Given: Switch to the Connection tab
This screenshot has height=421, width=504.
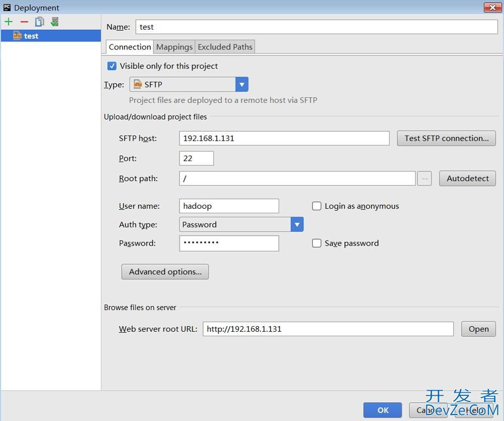Looking at the screenshot, I should click(130, 47).
